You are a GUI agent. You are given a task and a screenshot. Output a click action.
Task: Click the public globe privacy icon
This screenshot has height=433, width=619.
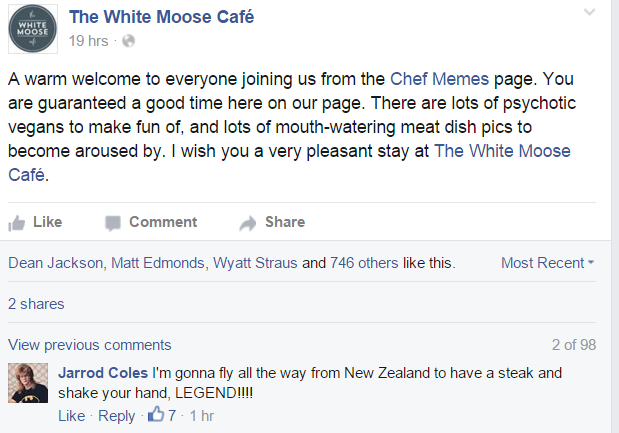128,41
